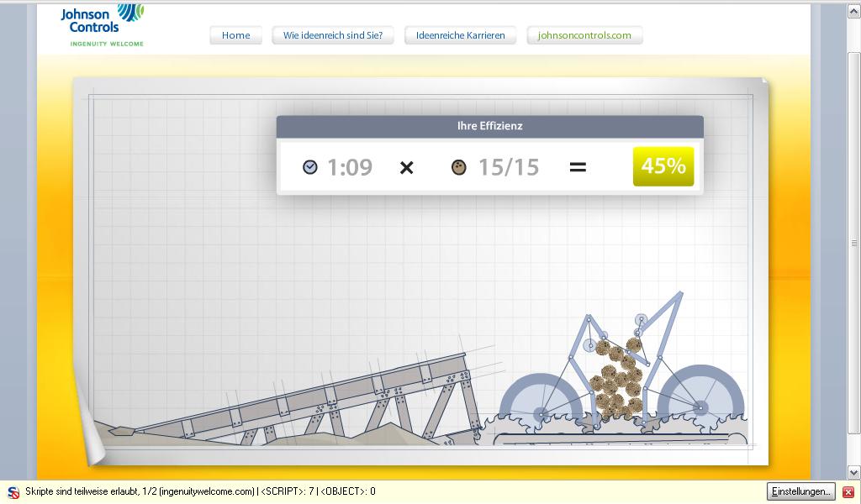
Task: Click the equals sign in efficiency panel
Action: click(578, 167)
